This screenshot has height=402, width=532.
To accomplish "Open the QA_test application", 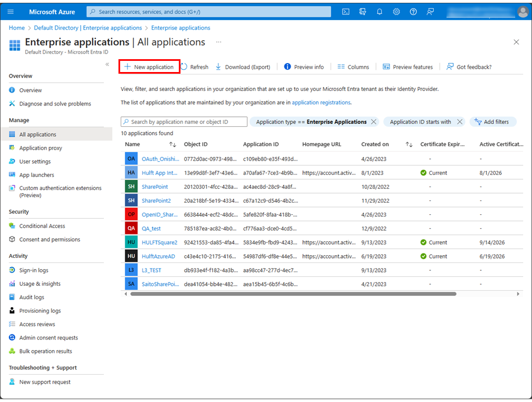I will 151,228.
